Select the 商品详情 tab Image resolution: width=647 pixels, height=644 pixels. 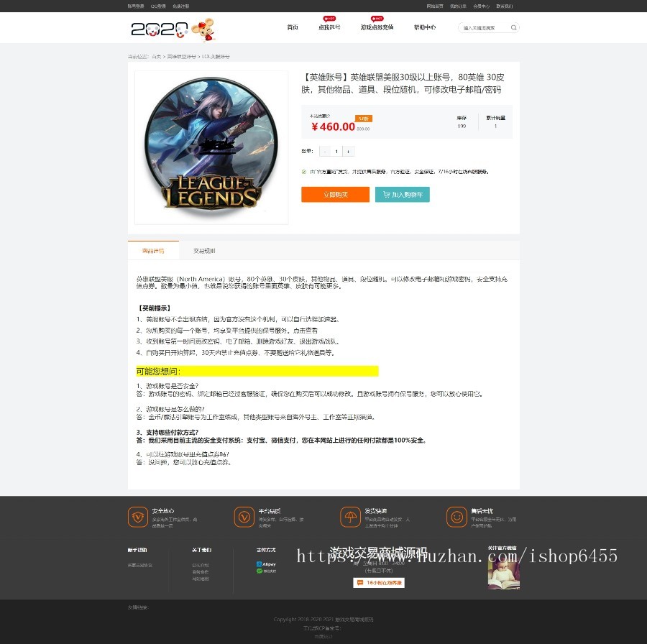153,251
